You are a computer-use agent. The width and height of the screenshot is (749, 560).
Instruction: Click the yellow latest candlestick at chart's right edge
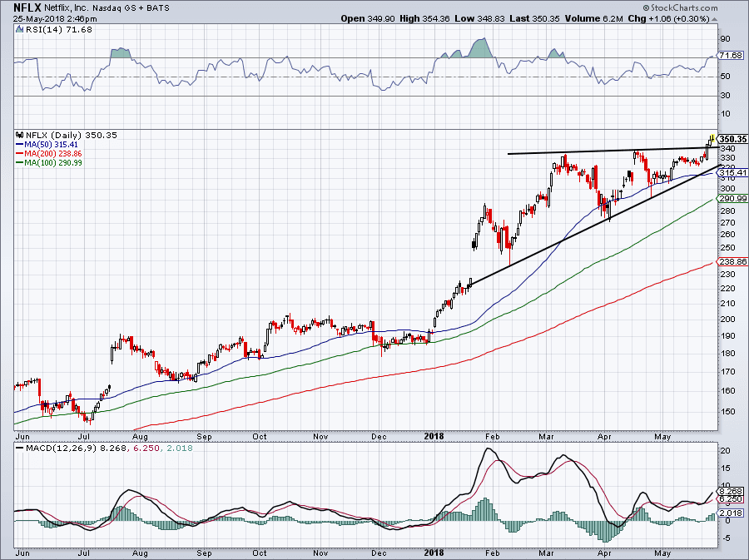pyautogui.click(x=712, y=139)
